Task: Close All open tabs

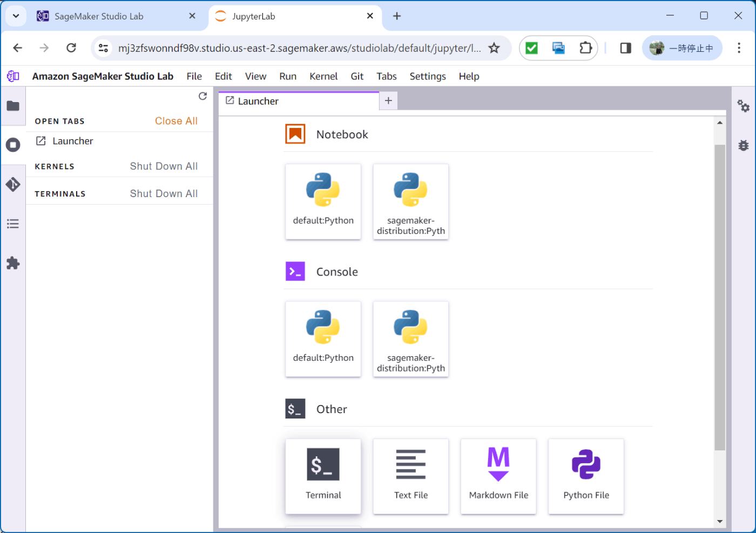Action: pyautogui.click(x=176, y=121)
